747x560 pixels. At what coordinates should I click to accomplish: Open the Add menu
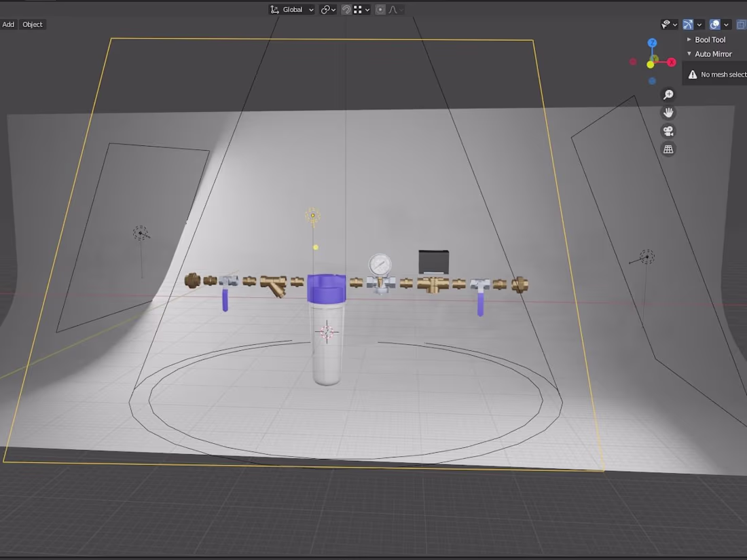click(x=8, y=24)
